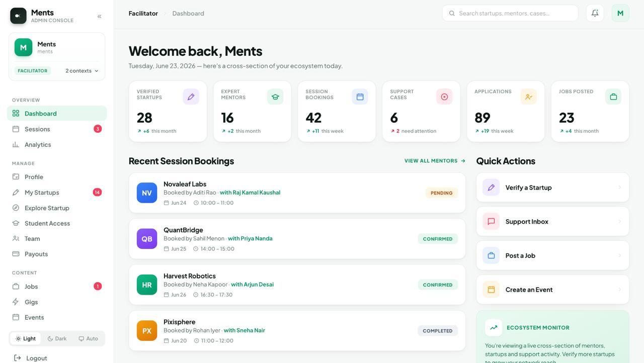The width and height of the screenshot is (644, 363).
Task: Click the Create an Event calendar icon
Action: pos(491,290)
